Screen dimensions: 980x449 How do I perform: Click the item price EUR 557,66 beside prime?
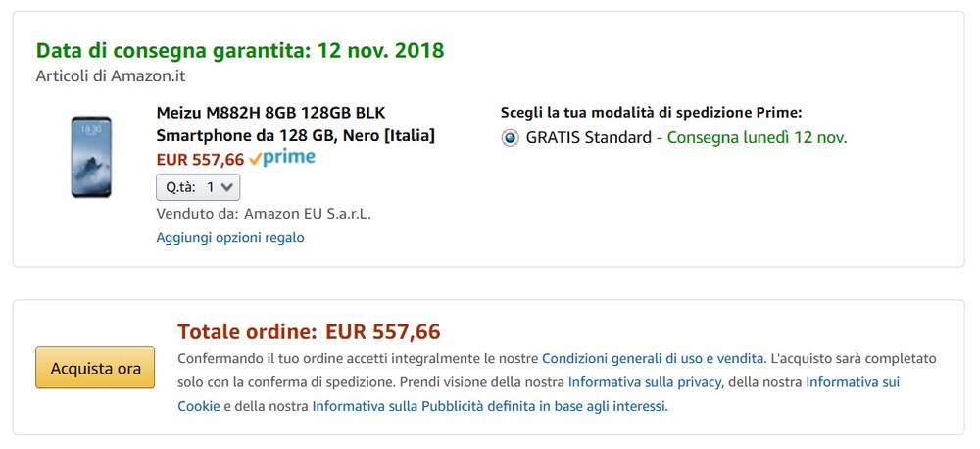pyautogui.click(x=200, y=160)
